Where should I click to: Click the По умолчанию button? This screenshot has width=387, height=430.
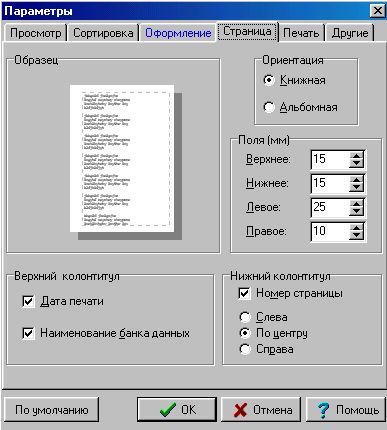[x=51, y=410]
